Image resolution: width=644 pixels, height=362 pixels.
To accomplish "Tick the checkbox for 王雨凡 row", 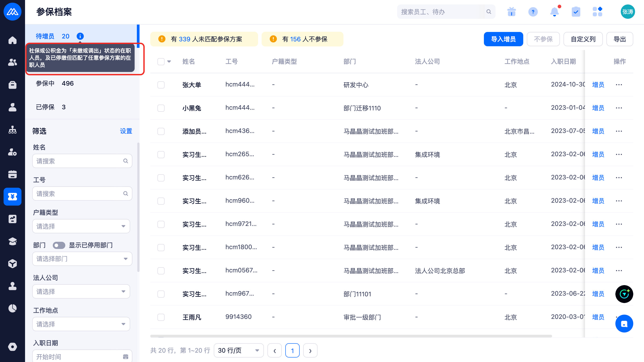I will point(161,317).
